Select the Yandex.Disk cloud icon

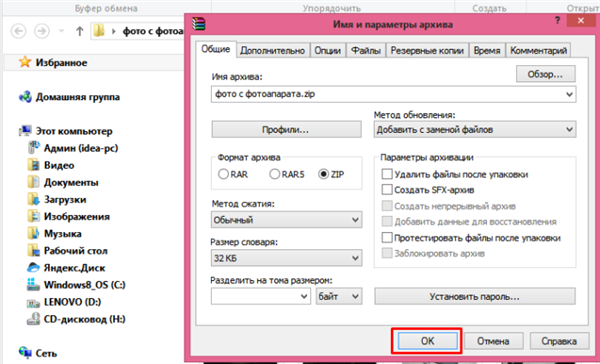(33, 268)
